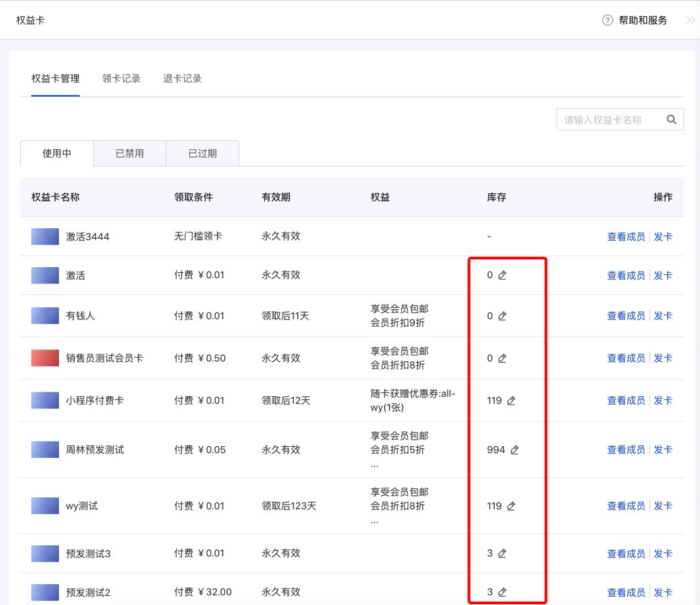The width and height of the screenshot is (700, 605).
Task: View members of 激活3444 card
Action: [626, 237]
